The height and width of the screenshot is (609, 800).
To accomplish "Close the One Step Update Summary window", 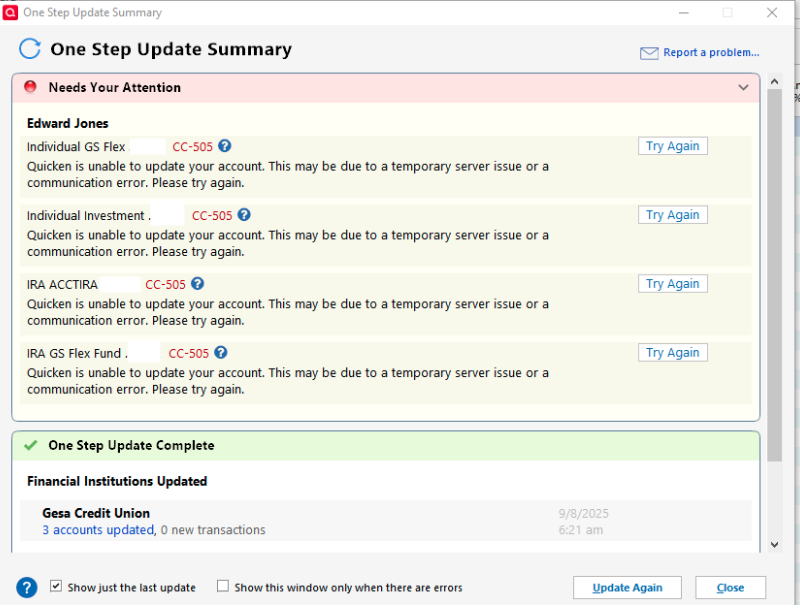I will click(772, 13).
